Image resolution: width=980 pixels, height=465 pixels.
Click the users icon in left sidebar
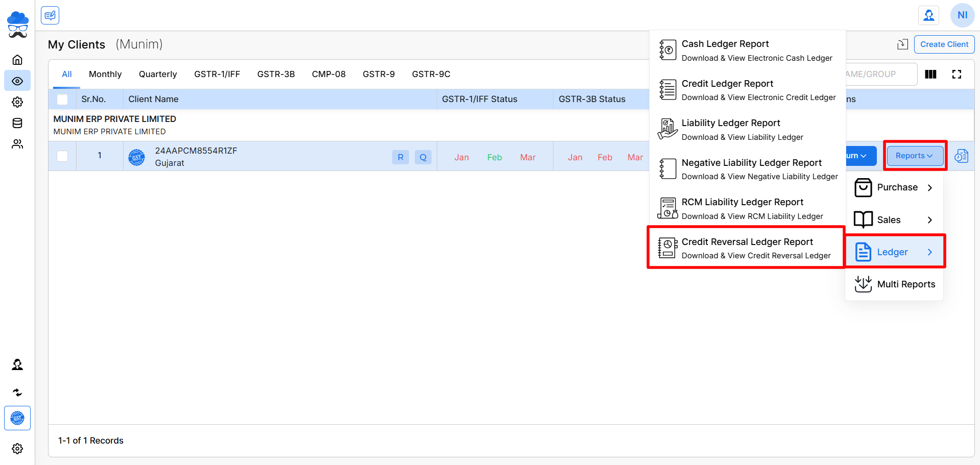click(x=17, y=144)
